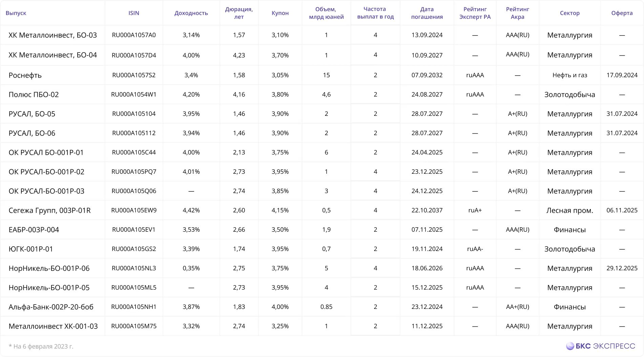Select the 'ОК РУСАЛ-БО-001Р-03' issue name
Screen dimensions: 644x357
pos(46,191)
